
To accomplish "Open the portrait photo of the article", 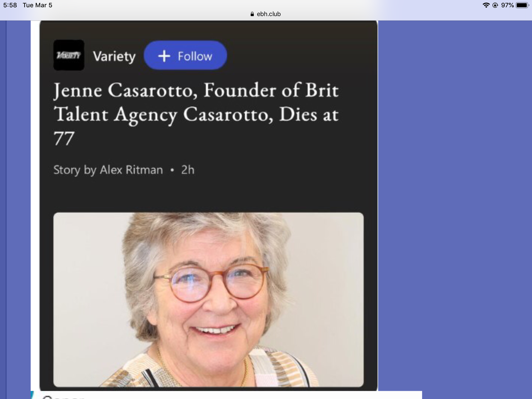I will [208, 300].
